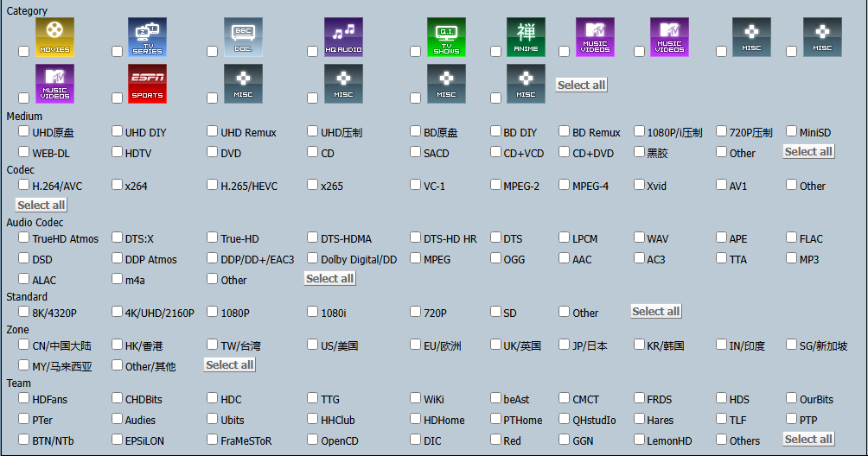868x456 pixels.
Task: Click the Music Videos icon beside Sports
Action: [54, 83]
